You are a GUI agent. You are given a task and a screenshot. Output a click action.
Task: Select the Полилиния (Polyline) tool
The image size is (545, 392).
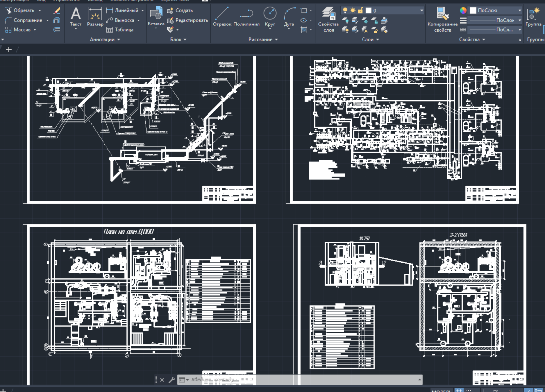point(246,17)
